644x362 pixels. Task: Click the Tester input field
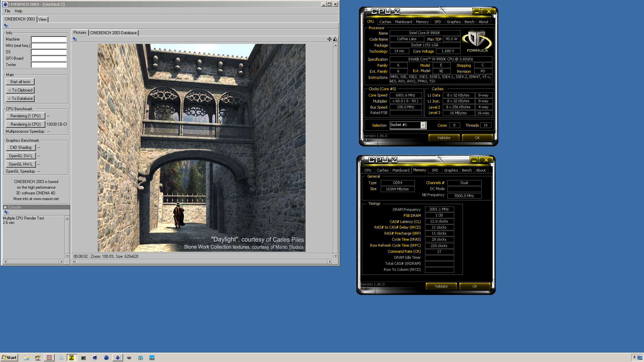point(49,65)
